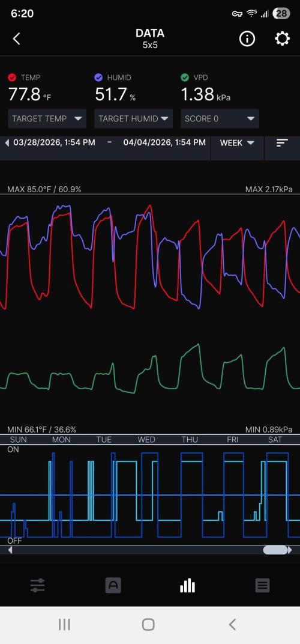Click the DATA 5x5 title
Viewport: 300px width, 644px height.
[150, 38]
